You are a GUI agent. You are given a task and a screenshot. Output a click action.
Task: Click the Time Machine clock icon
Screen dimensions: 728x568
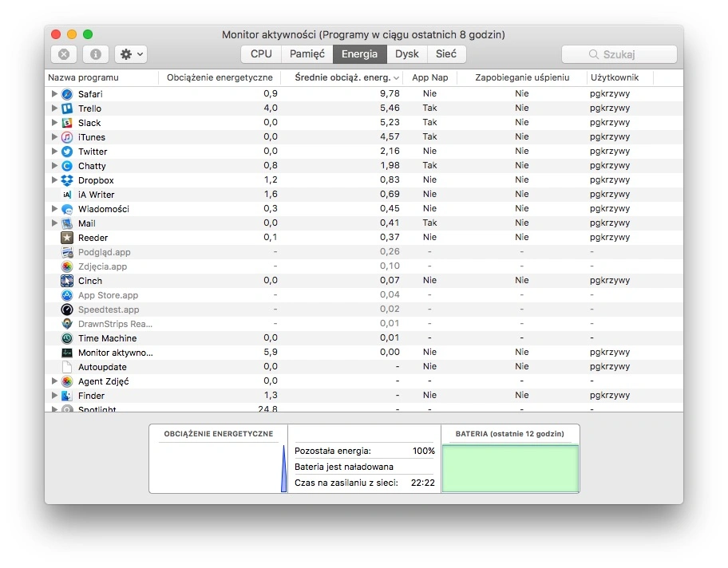click(x=67, y=339)
